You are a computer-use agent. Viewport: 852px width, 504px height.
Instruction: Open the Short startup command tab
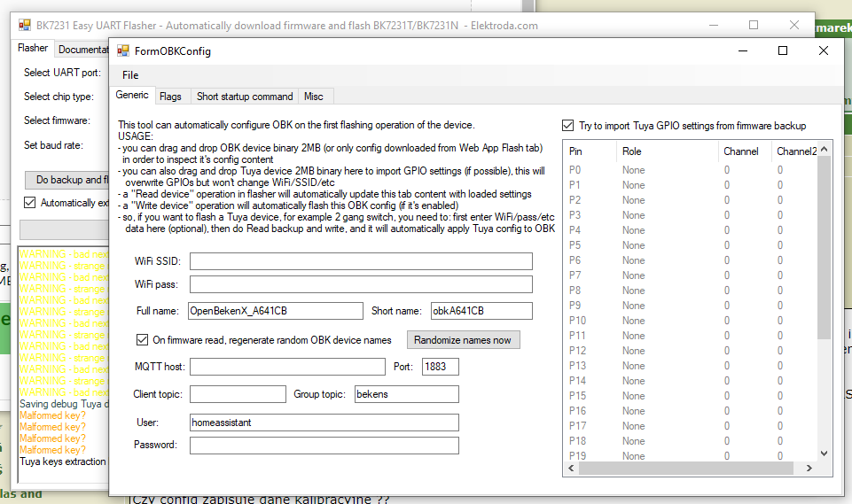(245, 97)
